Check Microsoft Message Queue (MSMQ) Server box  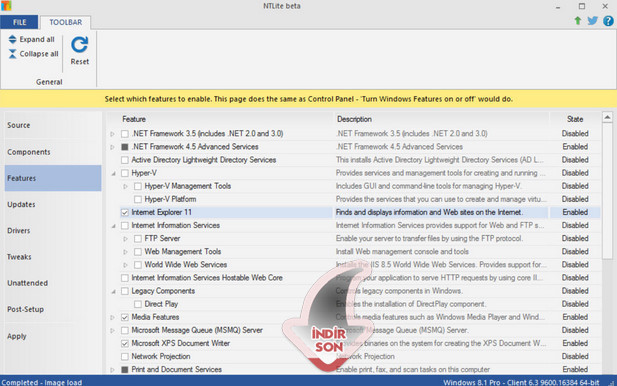(125, 330)
